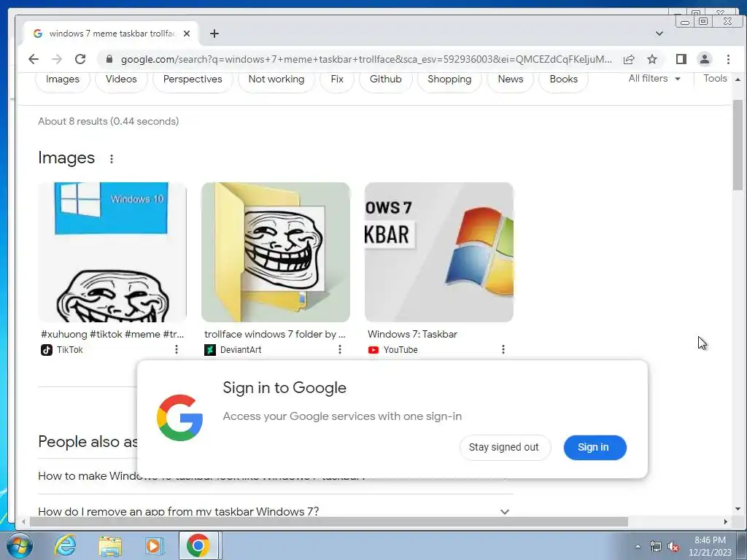Open Windows Explorer from taskbar
Viewport: 747px width, 560px height.
[110, 545]
